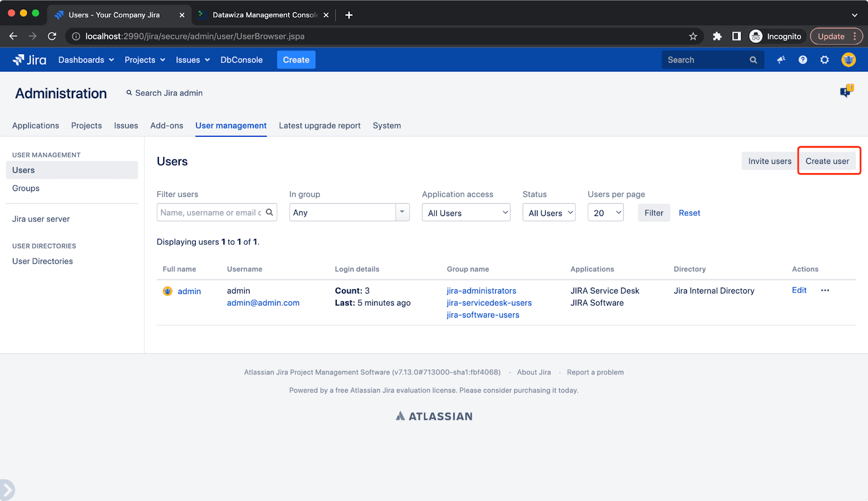868x501 pixels.
Task: Click the Search Jira admin magnifier
Action: click(129, 93)
